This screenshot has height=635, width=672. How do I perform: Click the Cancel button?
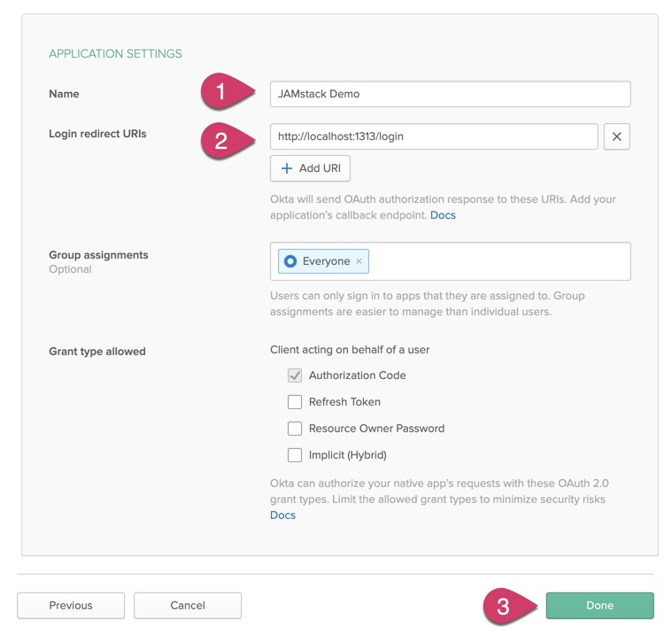click(x=188, y=606)
